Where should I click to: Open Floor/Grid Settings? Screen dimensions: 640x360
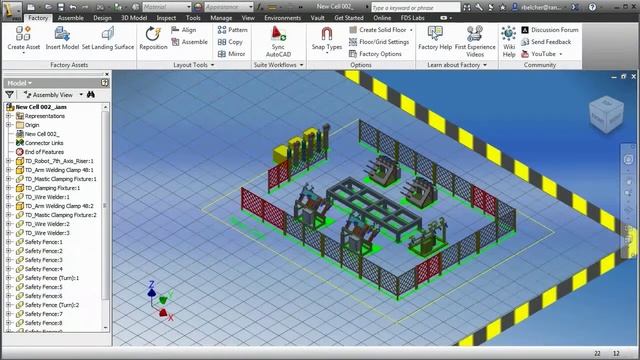point(379,42)
